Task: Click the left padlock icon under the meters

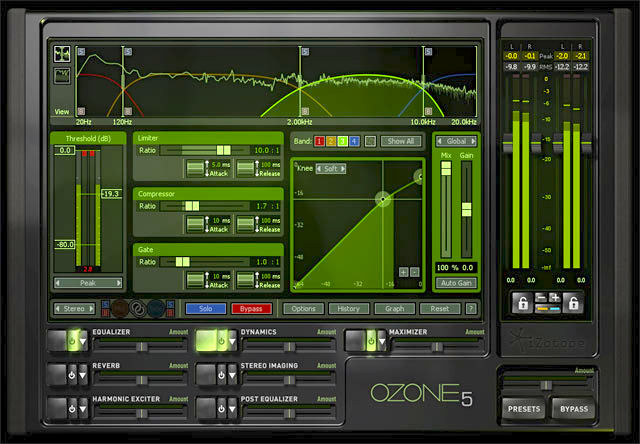Action: coord(521,303)
